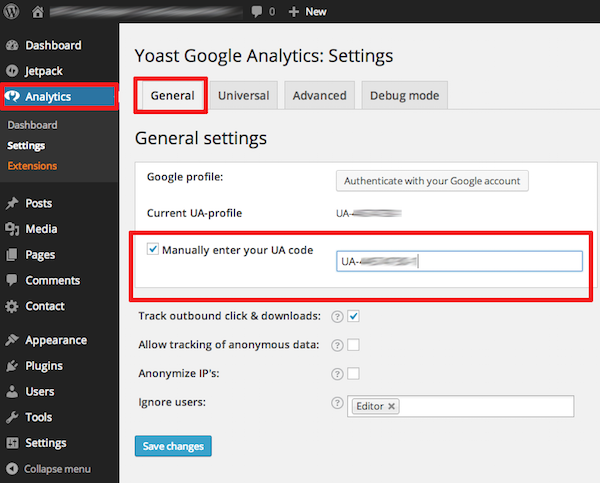
Task: Click the Comments speech bubble icon in the sidebar
Action: (x=12, y=280)
